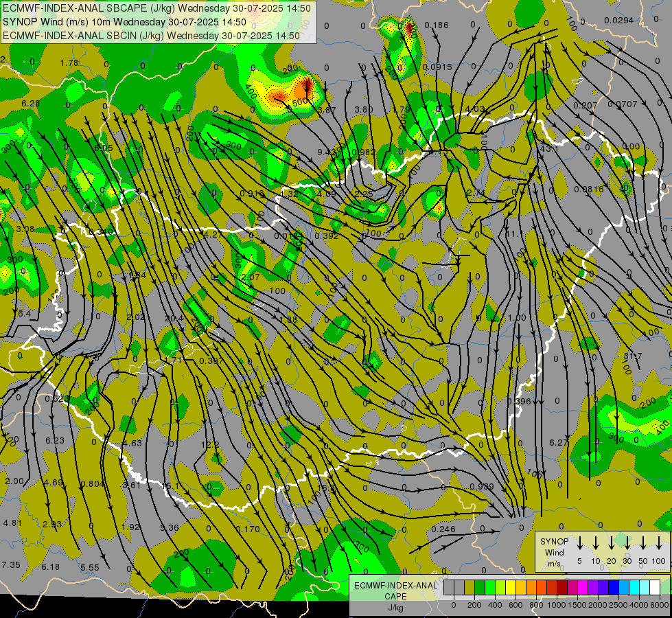Click the map value '15.1'
The image size is (672, 618).
[x=170, y=485]
